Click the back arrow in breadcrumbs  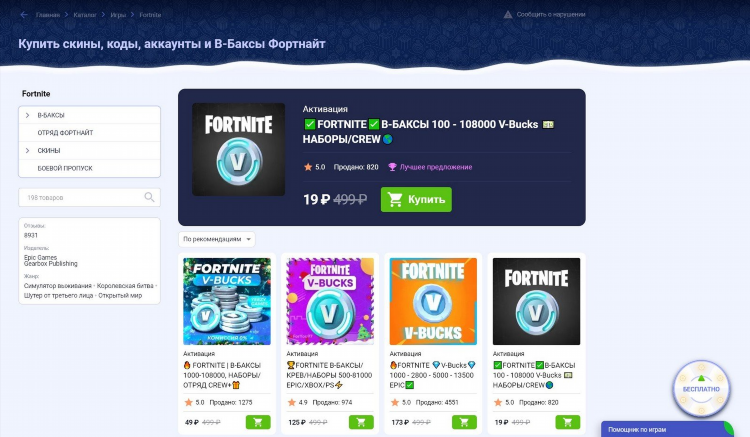click(x=24, y=15)
